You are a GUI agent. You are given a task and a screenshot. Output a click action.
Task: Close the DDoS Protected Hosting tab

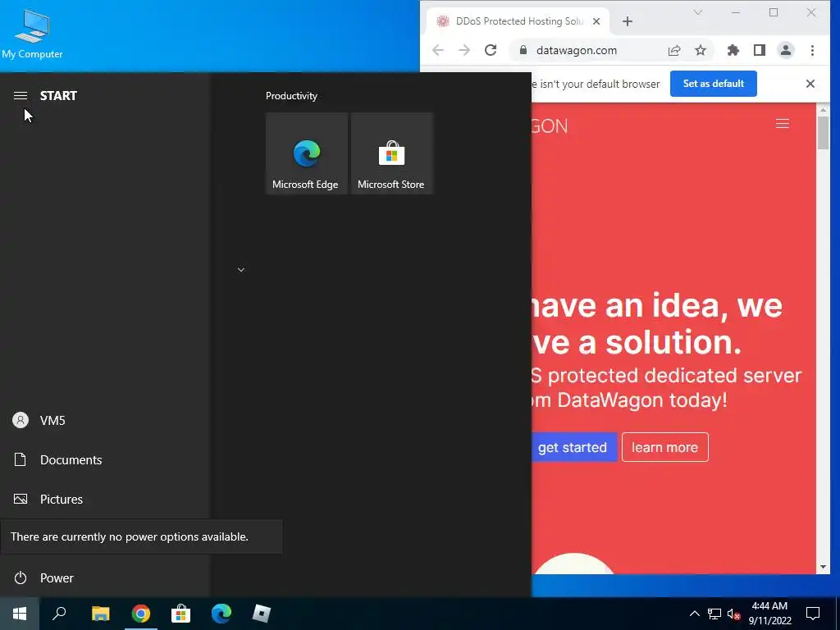(596, 21)
